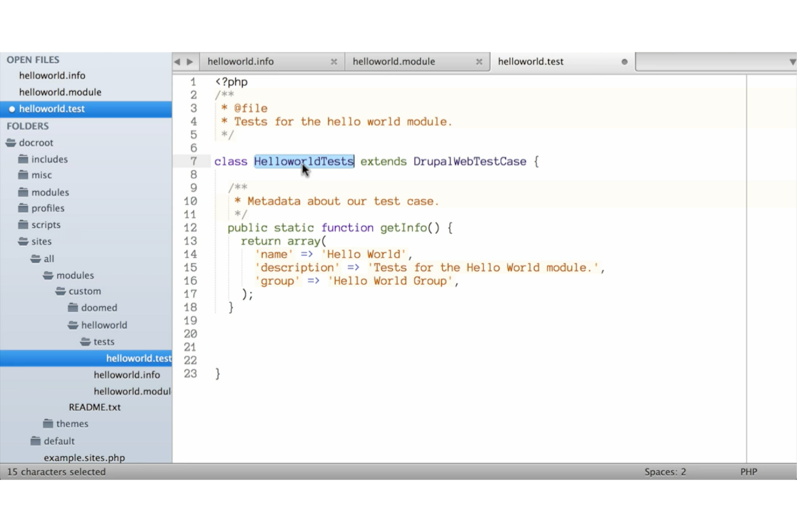
Task: Switch to the helloworld.info tab
Action: (x=240, y=61)
